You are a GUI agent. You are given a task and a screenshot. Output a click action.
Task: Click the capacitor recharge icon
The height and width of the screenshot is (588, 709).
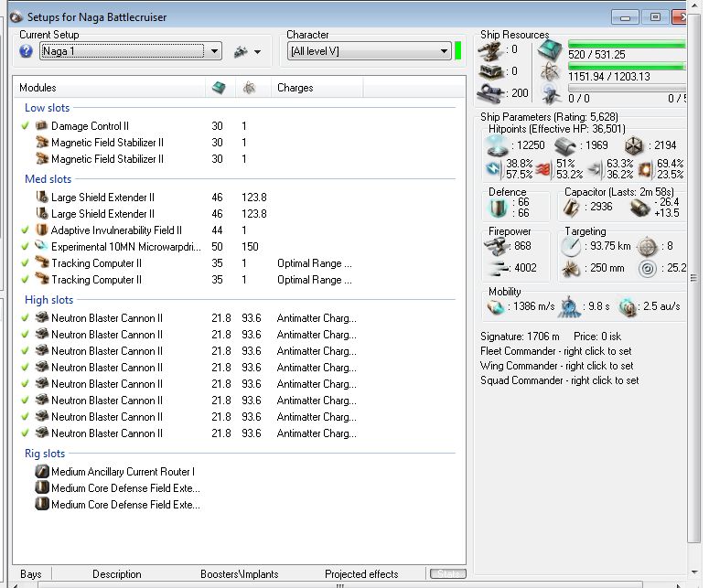[639, 208]
